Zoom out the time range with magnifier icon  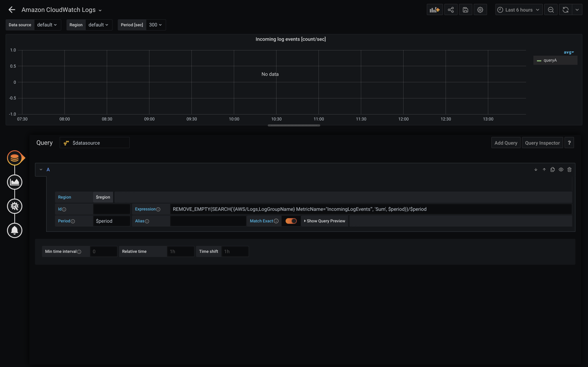pyautogui.click(x=551, y=9)
